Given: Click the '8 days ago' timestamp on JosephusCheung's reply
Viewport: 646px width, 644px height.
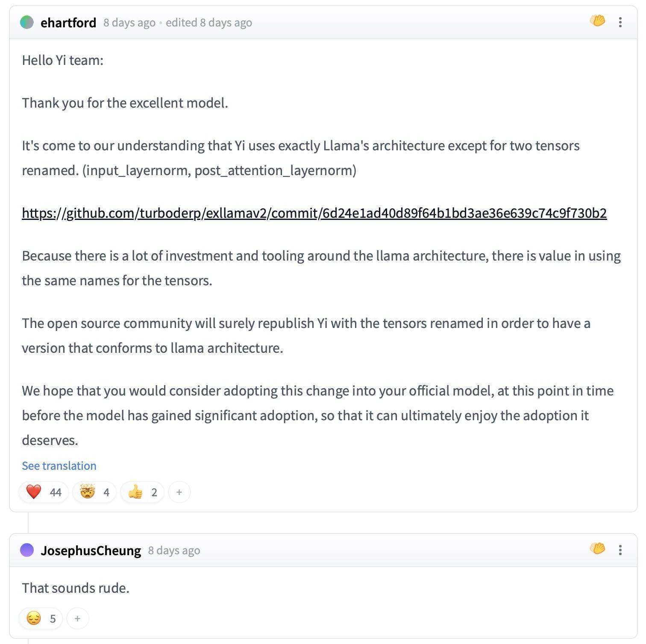Looking at the screenshot, I should (x=174, y=550).
